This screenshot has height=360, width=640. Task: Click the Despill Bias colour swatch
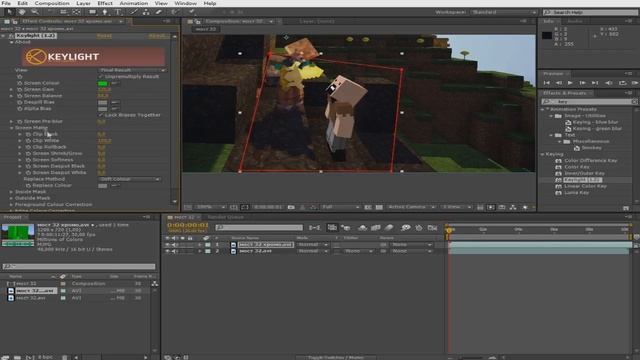(x=102, y=102)
